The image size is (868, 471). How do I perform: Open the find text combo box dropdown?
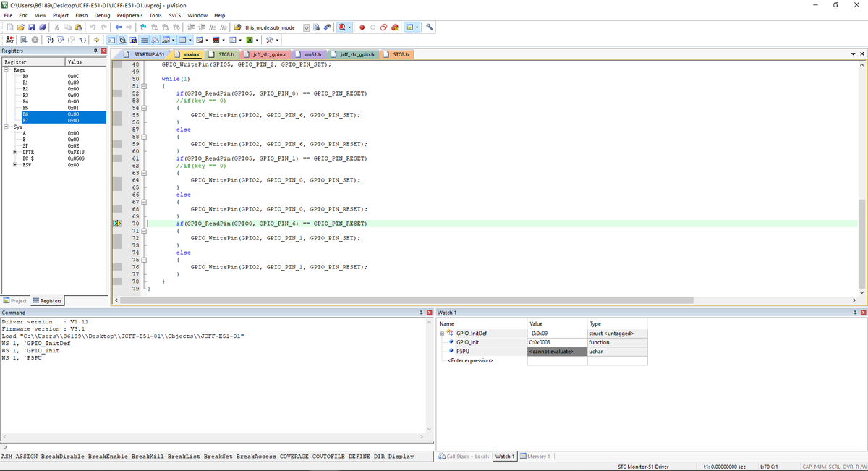click(306, 27)
